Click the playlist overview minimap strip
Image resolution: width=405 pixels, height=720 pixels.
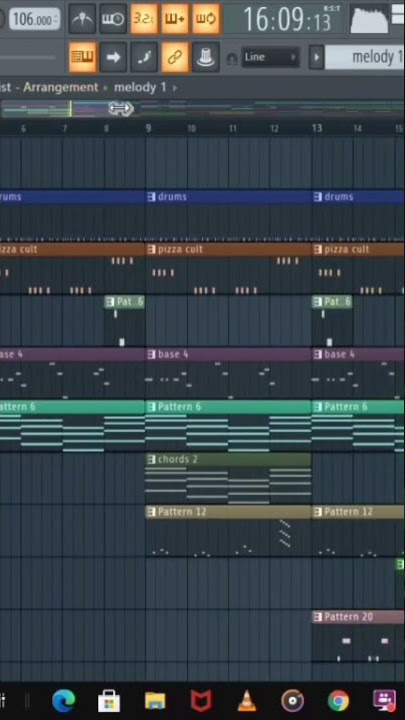click(202, 109)
